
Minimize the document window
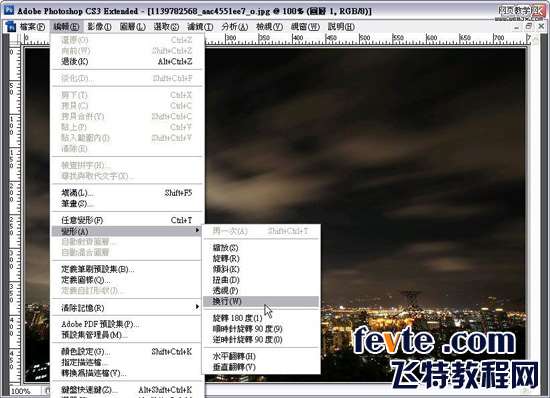coord(517,27)
